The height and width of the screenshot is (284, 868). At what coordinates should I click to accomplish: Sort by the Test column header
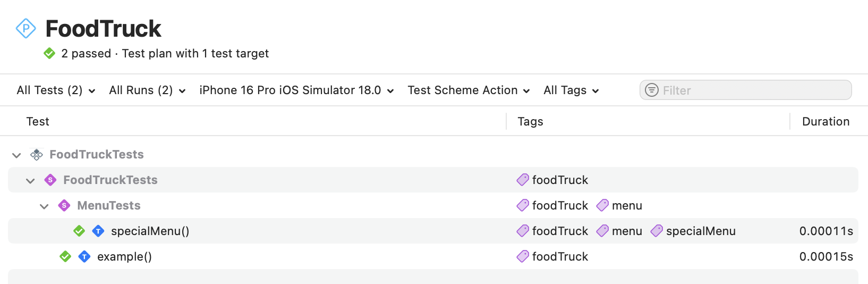point(38,122)
